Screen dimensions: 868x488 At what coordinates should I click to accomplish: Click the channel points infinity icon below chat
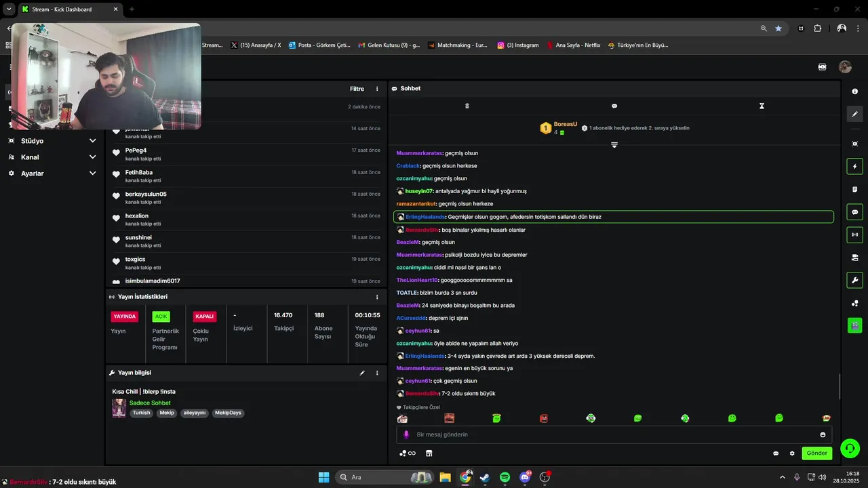(408, 453)
